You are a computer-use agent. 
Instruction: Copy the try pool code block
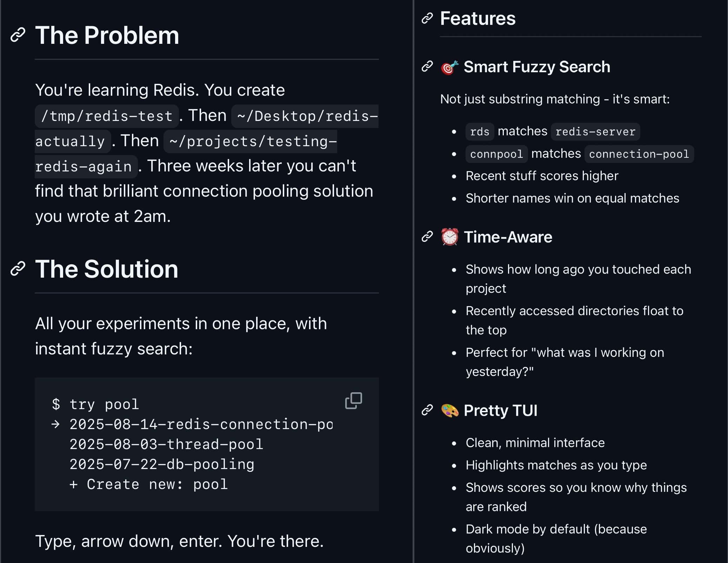pyautogui.click(x=353, y=400)
